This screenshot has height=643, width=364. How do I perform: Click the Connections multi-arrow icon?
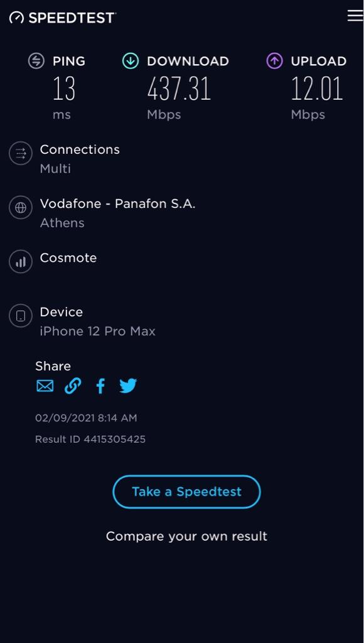tap(21, 153)
